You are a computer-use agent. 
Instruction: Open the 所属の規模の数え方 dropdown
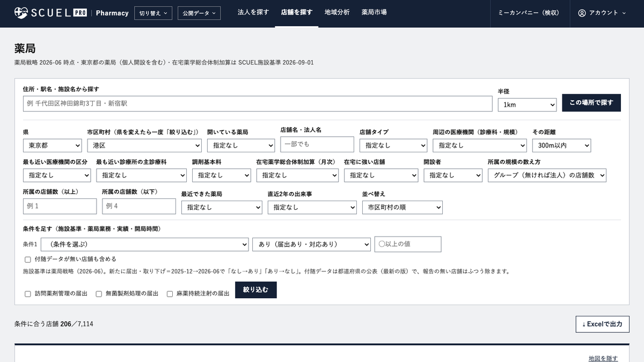click(547, 175)
